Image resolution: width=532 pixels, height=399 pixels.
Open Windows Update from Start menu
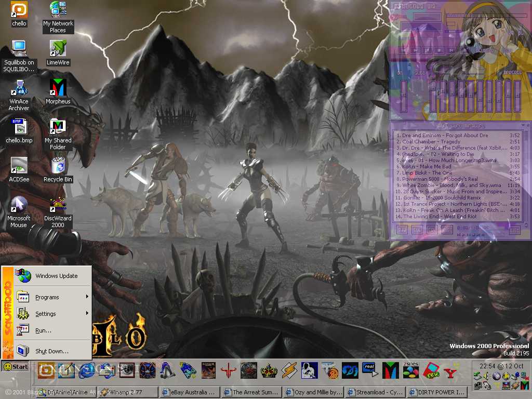click(x=52, y=276)
